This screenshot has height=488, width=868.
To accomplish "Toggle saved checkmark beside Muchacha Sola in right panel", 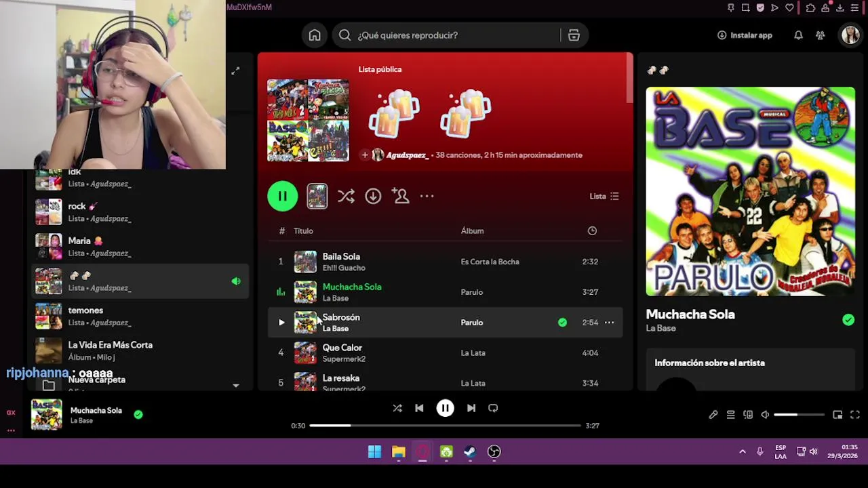I will click(848, 320).
